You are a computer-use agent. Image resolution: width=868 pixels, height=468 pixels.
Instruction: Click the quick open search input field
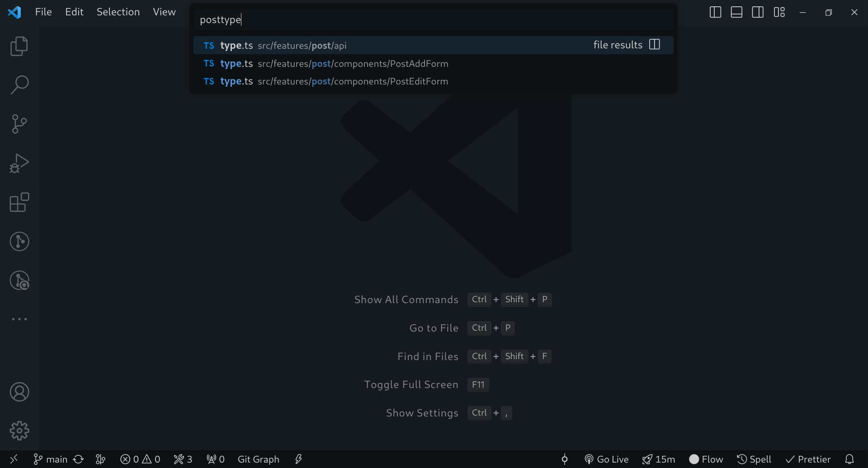click(433, 19)
